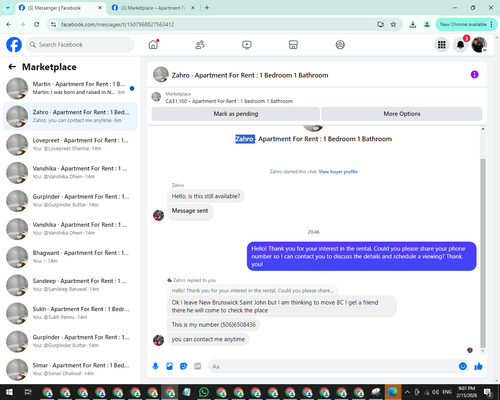Open Simar apartment conversation

pos(70,369)
